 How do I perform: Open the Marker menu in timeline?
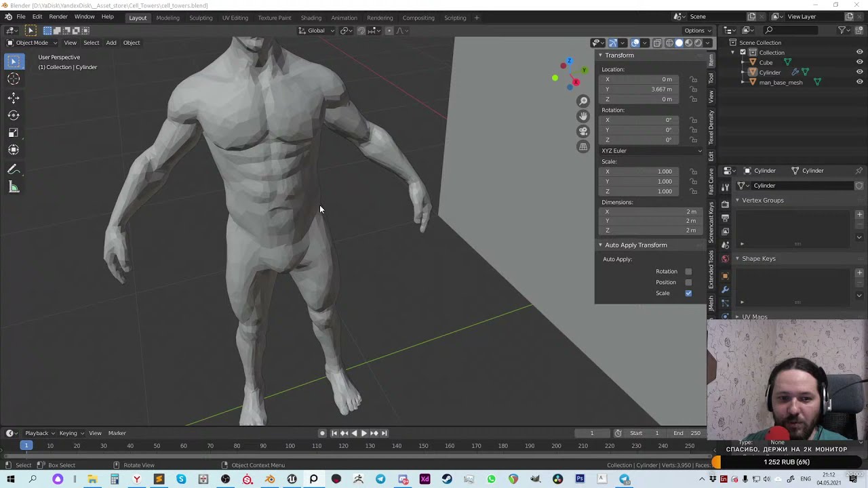point(117,433)
